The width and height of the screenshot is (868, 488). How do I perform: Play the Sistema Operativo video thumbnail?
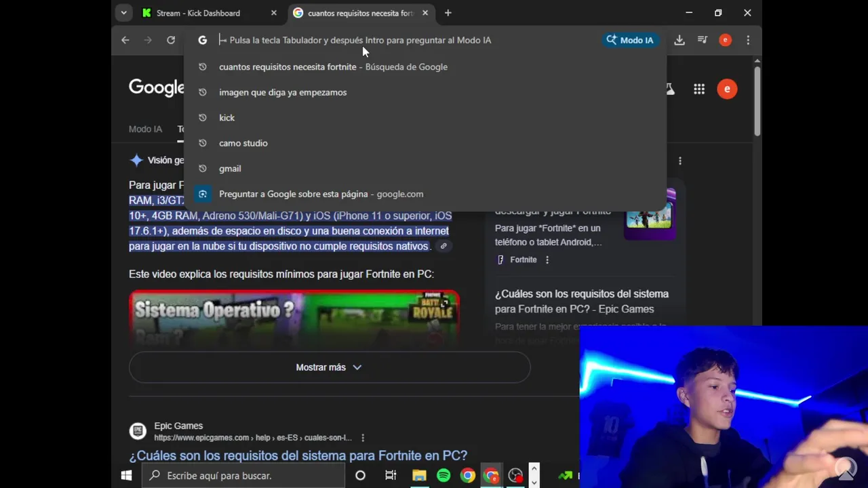(294, 318)
